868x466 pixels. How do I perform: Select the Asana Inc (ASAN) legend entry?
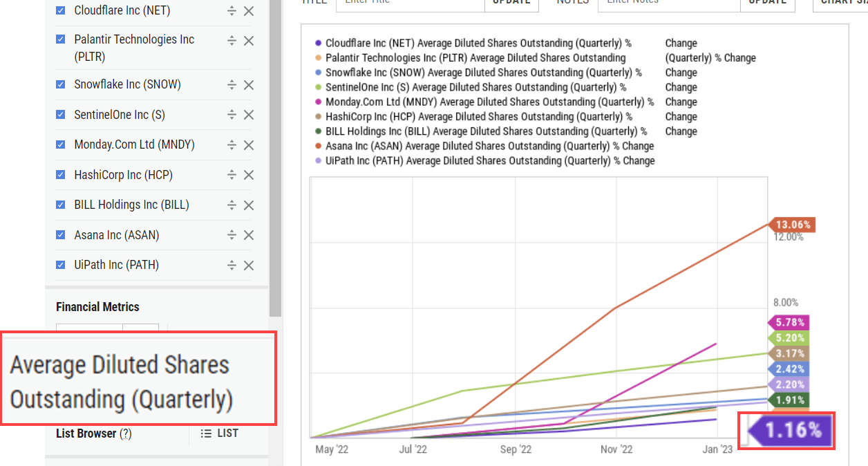click(489, 146)
